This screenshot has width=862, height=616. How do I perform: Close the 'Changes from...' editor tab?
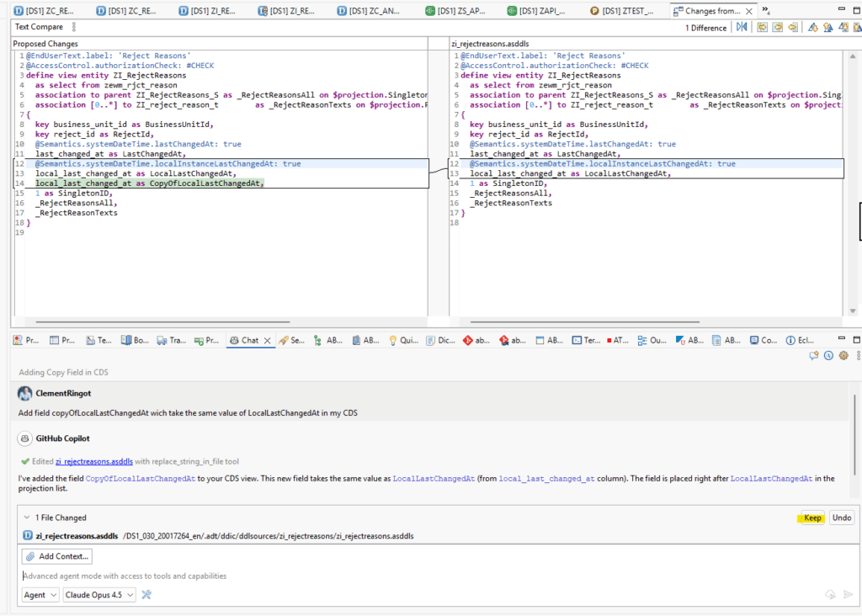click(751, 11)
